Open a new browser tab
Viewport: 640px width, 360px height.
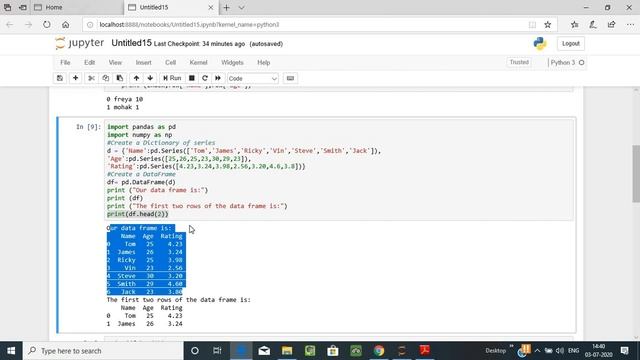pyautogui.click(x=227, y=7)
